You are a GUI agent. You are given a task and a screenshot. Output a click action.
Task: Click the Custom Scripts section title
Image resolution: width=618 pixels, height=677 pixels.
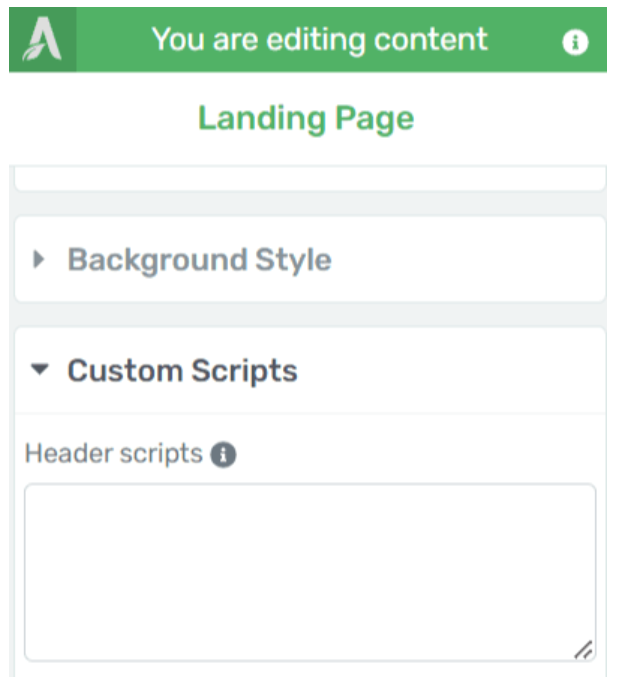pyautogui.click(x=182, y=371)
